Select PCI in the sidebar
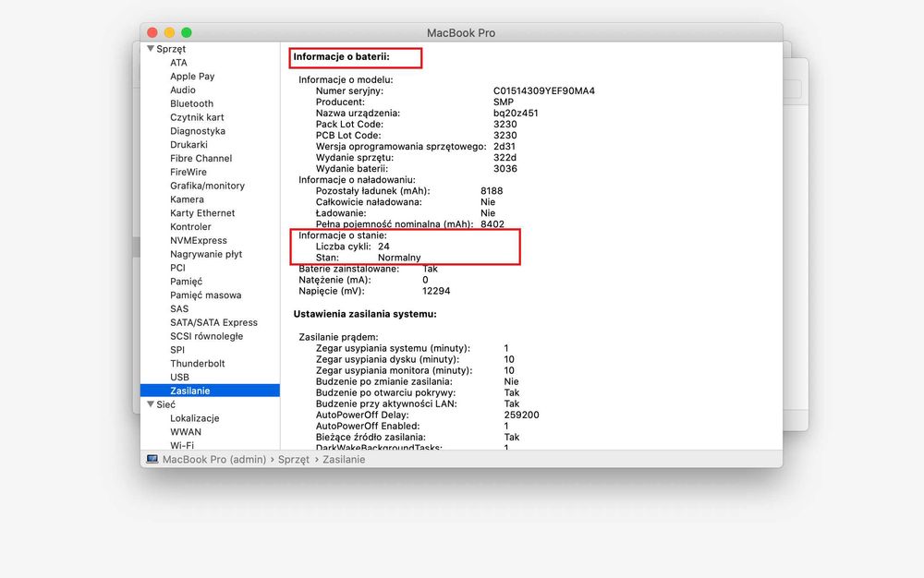Screen dimensions: 924x578 click(x=177, y=268)
